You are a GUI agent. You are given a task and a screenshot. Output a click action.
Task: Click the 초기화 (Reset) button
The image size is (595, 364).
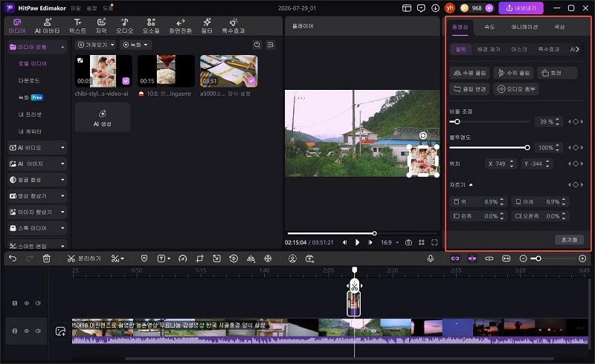click(569, 240)
